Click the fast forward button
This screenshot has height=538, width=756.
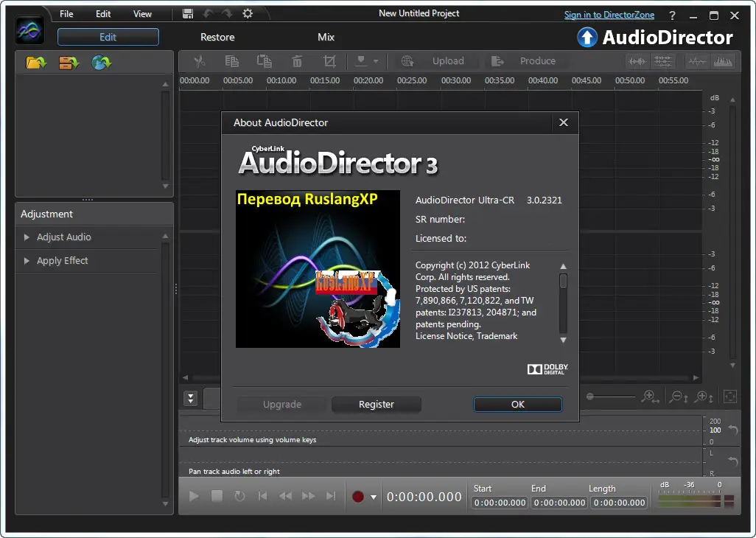(x=308, y=496)
